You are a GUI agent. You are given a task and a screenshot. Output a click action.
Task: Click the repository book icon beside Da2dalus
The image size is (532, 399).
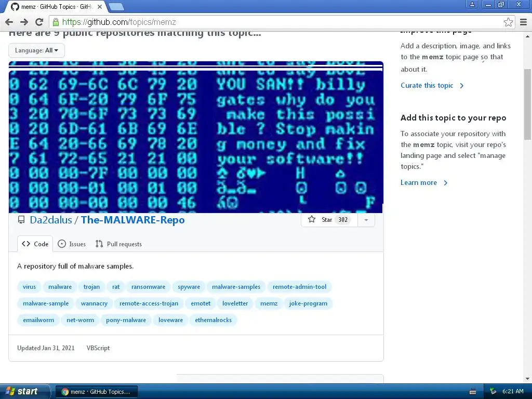[x=21, y=220]
